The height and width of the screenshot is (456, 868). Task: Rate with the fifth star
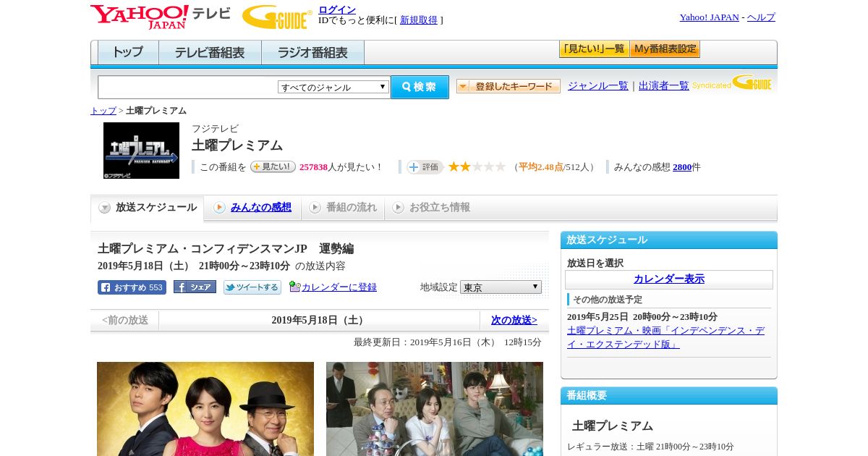[500, 166]
